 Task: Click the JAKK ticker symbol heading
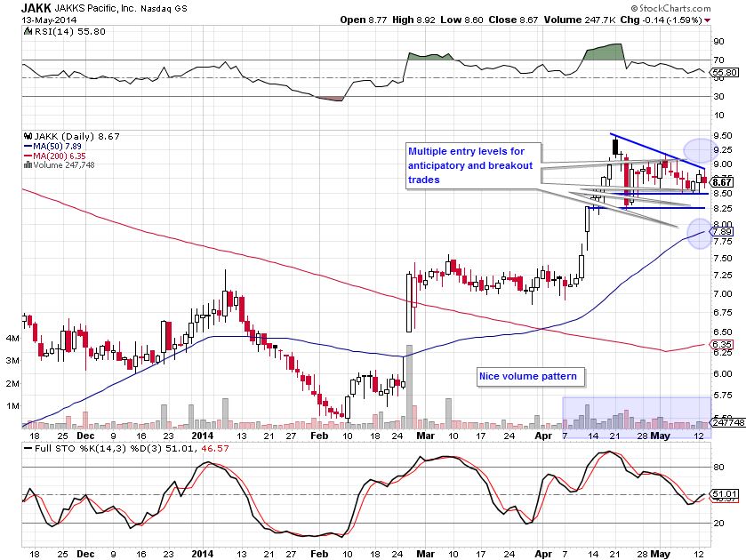(x=36, y=8)
